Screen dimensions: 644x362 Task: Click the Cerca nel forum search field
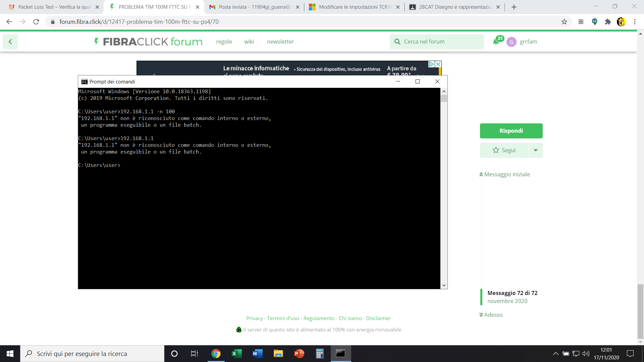436,42
